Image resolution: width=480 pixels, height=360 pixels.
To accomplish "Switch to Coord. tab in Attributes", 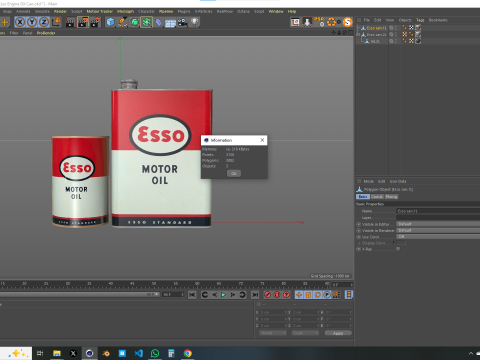I will (x=377, y=197).
